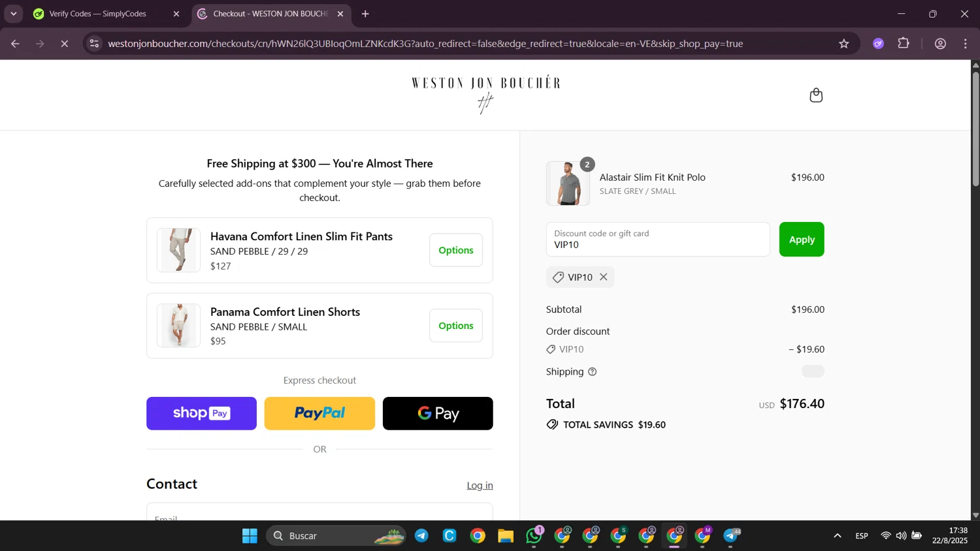
Task: View site information icon in address bar
Action: coord(94,44)
